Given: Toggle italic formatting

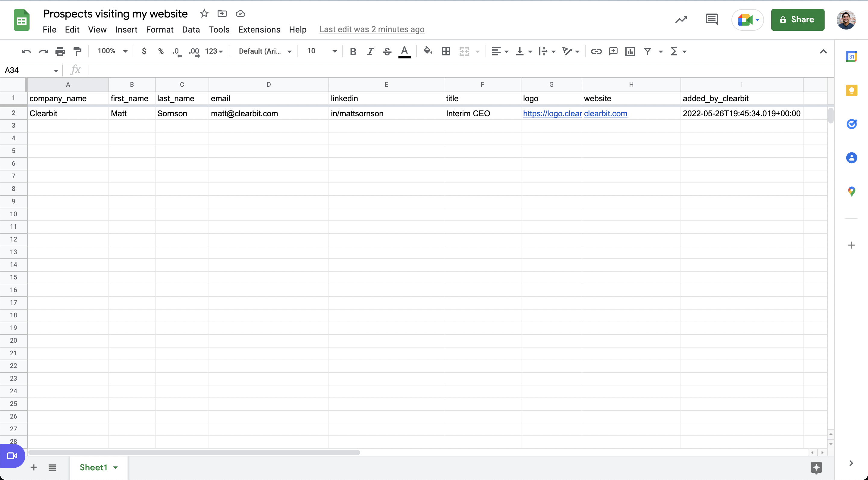Looking at the screenshot, I should click(x=370, y=51).
